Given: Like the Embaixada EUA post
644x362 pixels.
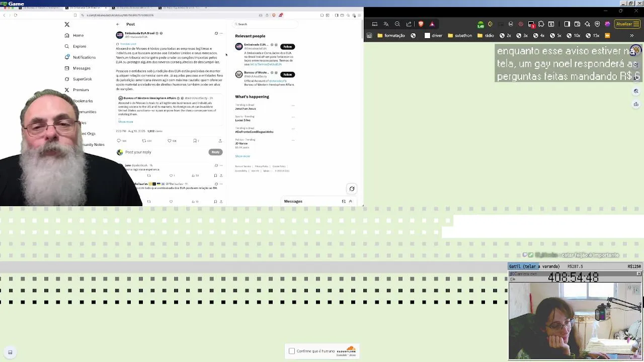Looking at the screenshot, I should click(x=170, y=141).
